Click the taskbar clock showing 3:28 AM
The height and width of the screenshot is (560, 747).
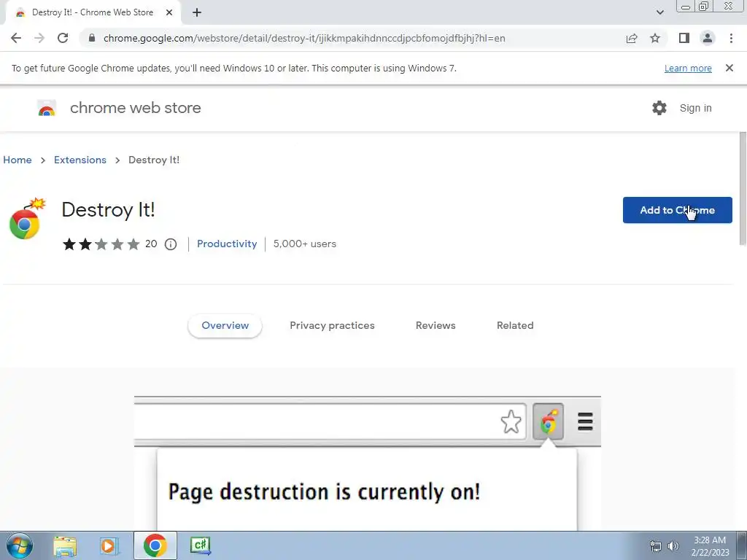point(709,546)
